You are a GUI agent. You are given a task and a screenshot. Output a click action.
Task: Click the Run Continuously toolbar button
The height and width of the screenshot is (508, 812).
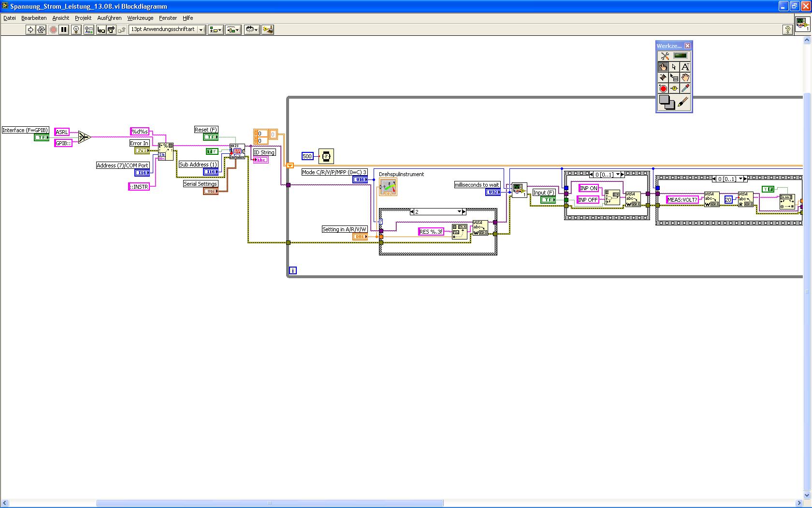click(41, 30)
